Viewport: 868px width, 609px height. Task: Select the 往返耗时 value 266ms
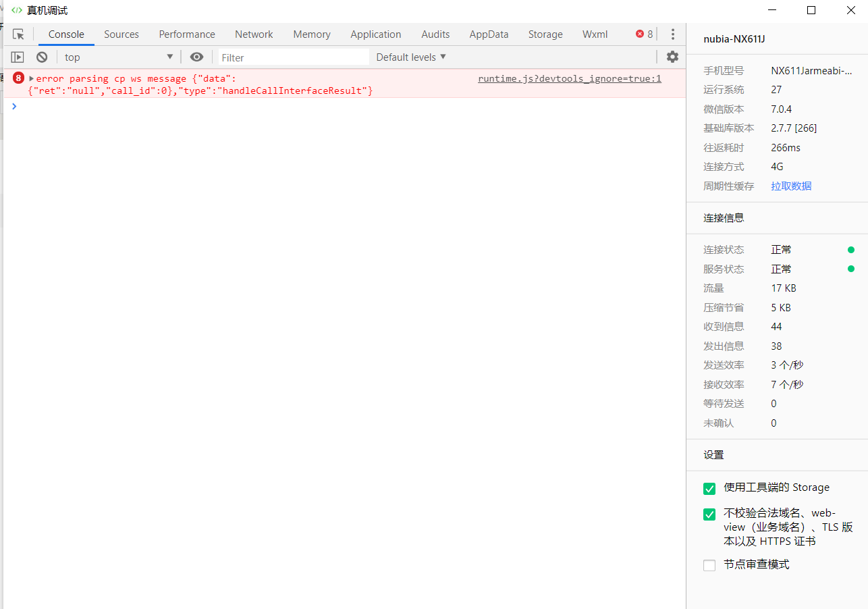point(786,147)
